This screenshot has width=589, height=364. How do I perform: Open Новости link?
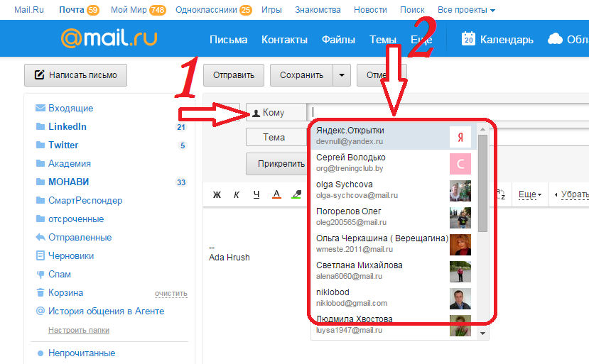(370, 10)
